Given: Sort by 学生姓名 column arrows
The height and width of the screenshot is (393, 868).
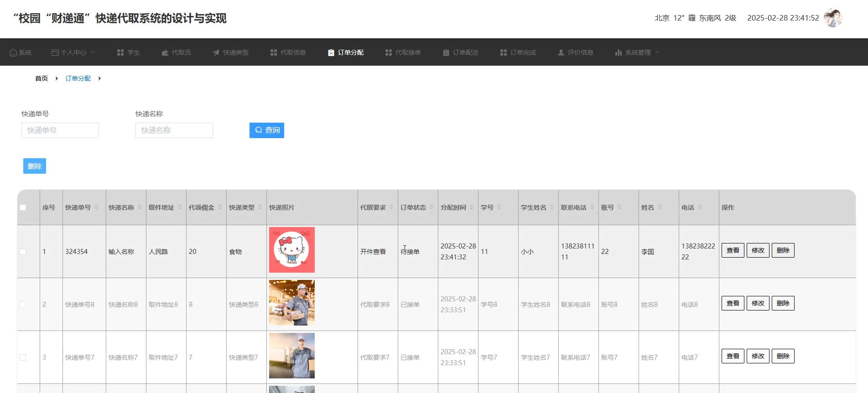Looking at the screenshot, I should coord(552,207).
